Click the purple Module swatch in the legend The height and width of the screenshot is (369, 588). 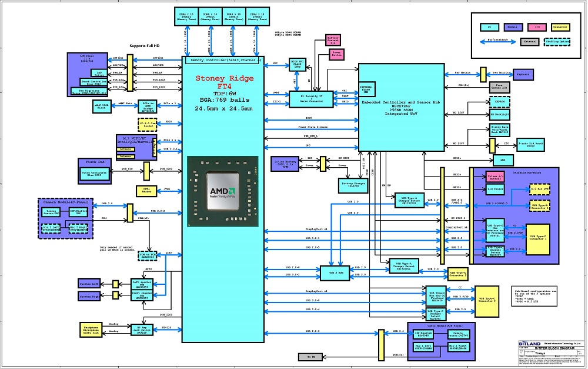pyautogui.click(x=513, y=27)
